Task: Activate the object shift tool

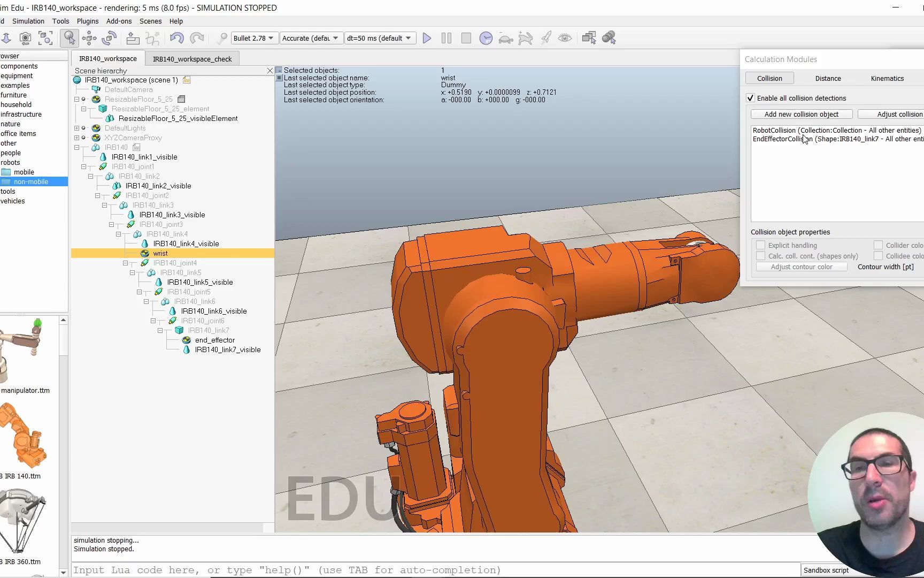Action: (x=89, y=38)
